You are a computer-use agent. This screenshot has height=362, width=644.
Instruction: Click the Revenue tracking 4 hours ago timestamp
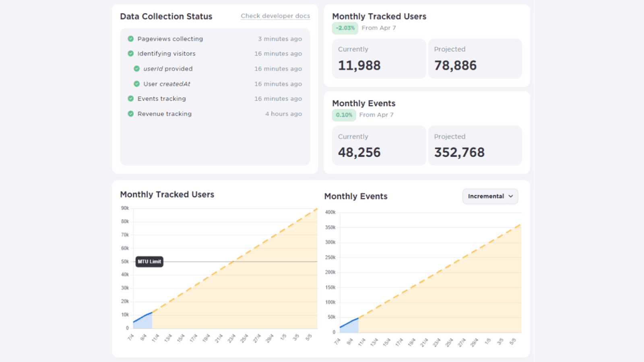pos(283,114)
